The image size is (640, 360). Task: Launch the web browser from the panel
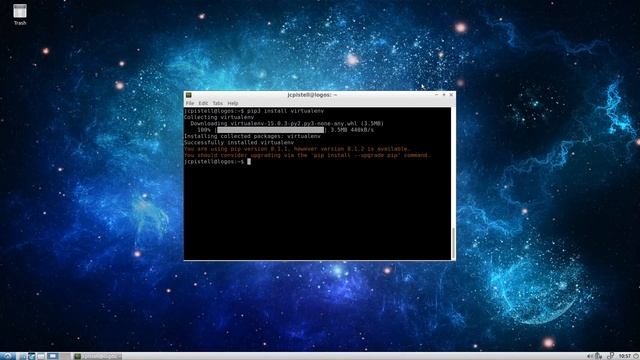pos(31,356)
